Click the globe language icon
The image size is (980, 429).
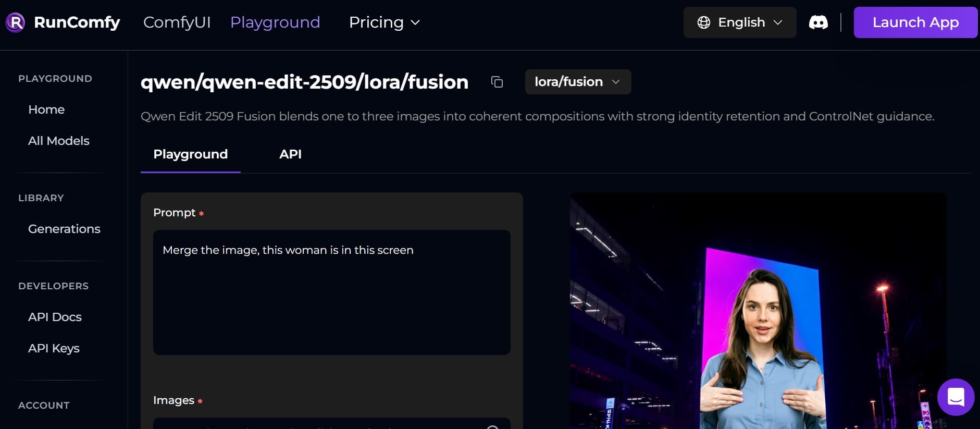click(704, 22)
